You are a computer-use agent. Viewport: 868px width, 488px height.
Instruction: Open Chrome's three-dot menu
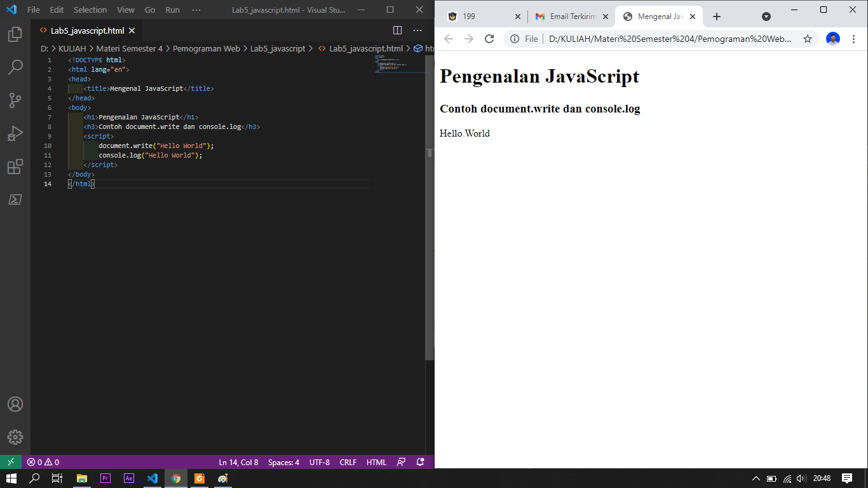tap(853, 39)
